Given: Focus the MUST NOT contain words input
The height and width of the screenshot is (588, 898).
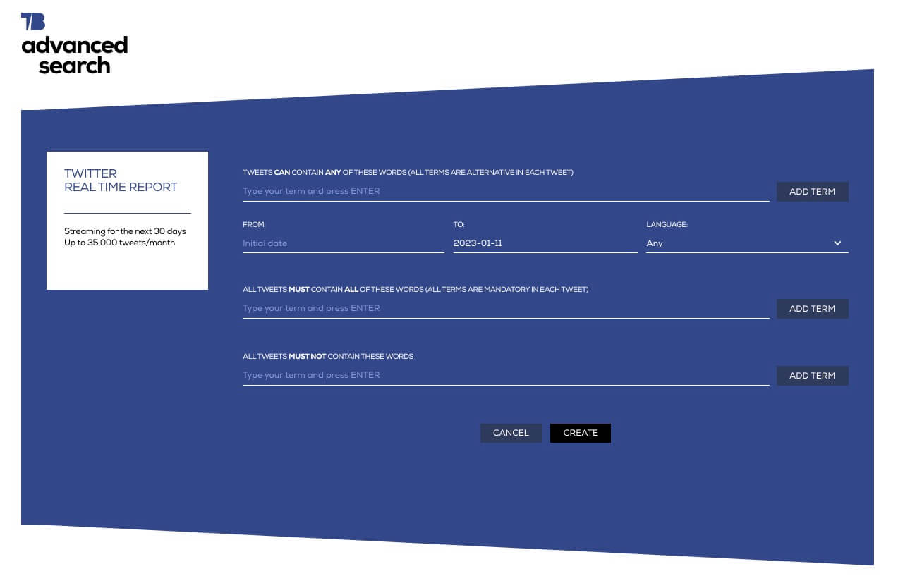Looking at the screenshot, I should [x=506, y=375].
